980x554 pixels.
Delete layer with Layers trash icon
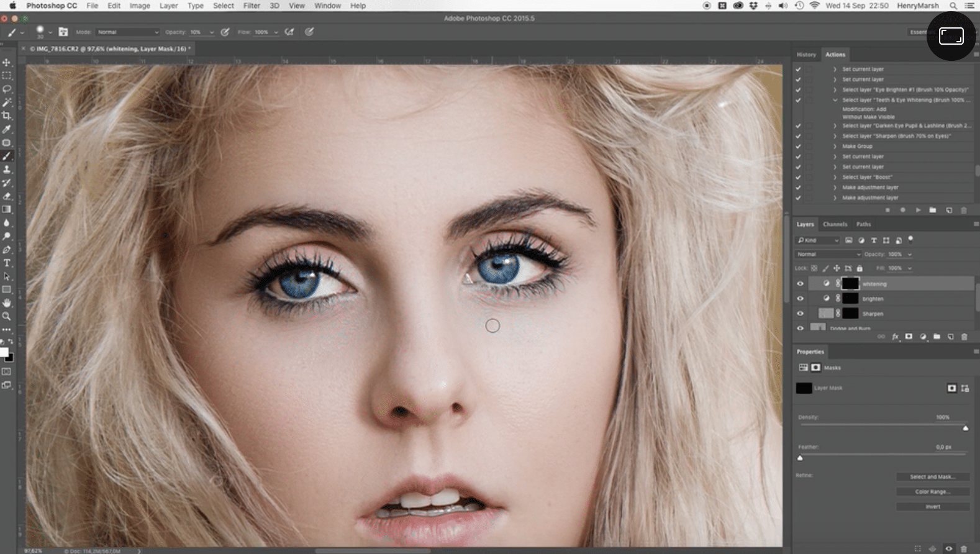[964, 337]
